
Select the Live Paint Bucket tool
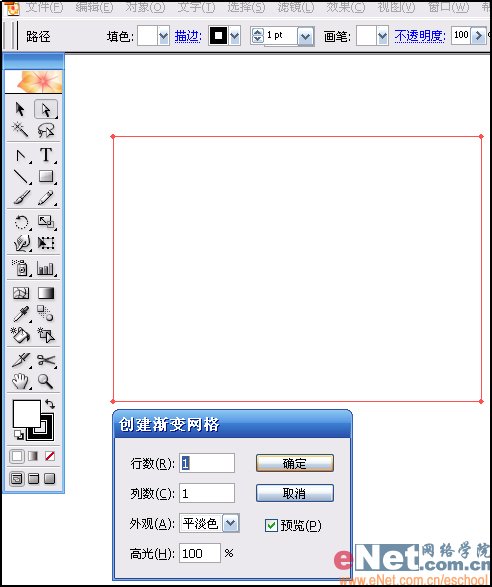pyautogui.click(x=20, y=335)
